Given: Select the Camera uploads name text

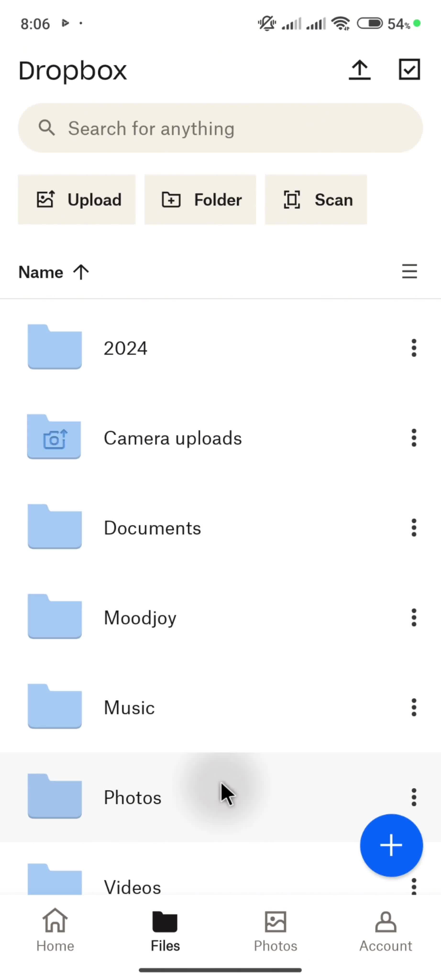Looking at the screenshot, I should (x=173, y=438).
